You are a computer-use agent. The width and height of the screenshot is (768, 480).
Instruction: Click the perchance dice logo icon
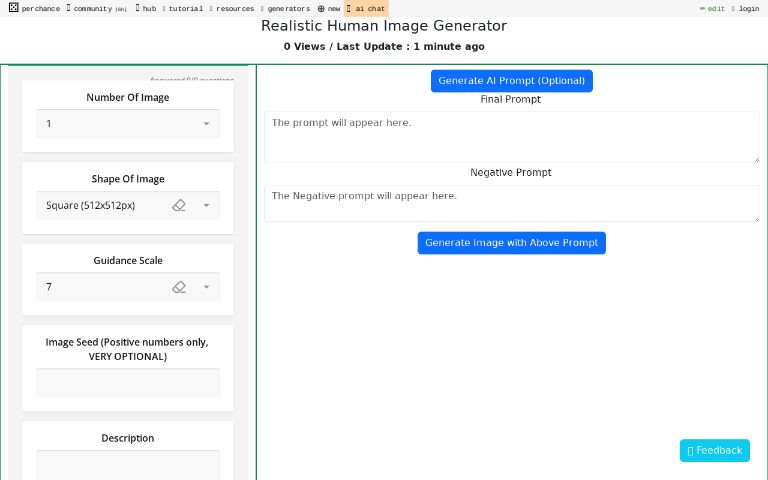click(x=13, y=8)
